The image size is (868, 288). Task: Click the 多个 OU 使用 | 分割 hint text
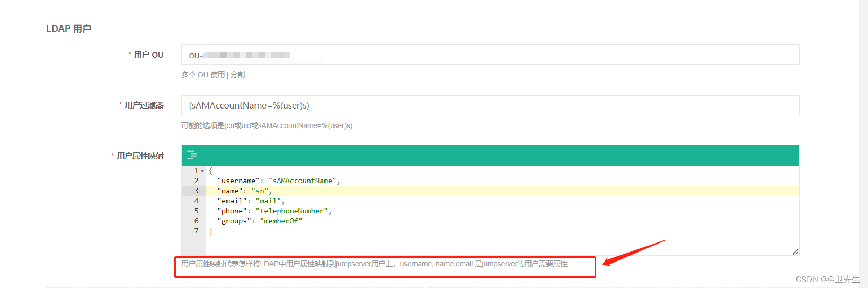coord(213,75)
